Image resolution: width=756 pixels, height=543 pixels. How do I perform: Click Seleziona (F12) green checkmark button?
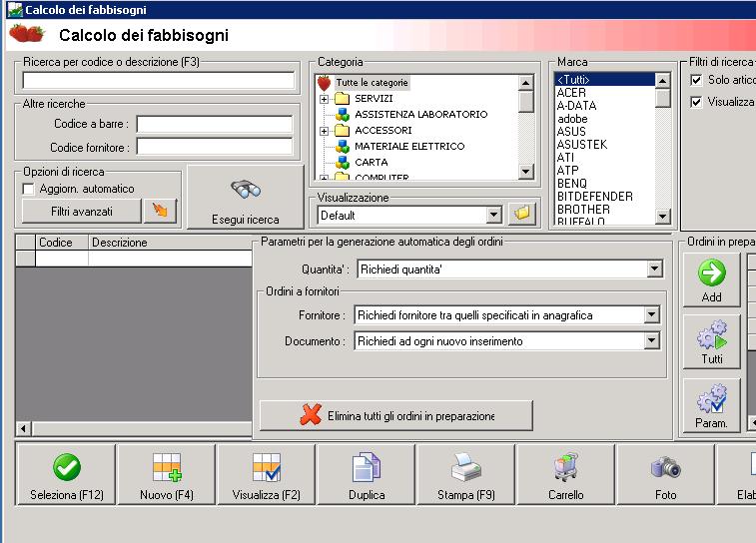[67, 474]
